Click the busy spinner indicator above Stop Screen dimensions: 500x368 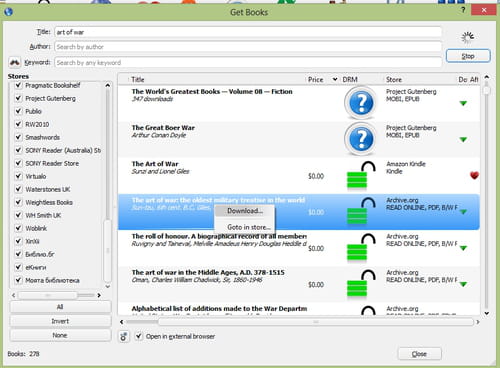click(x=468, y=37)
